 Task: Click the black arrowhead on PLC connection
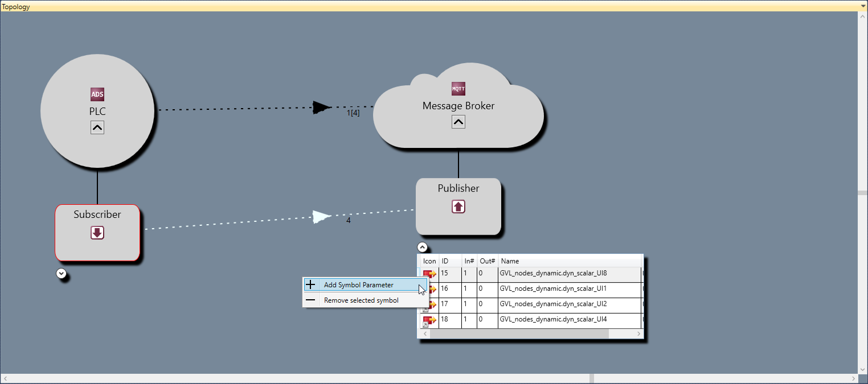pyautogui.click(x=322, y=107)
